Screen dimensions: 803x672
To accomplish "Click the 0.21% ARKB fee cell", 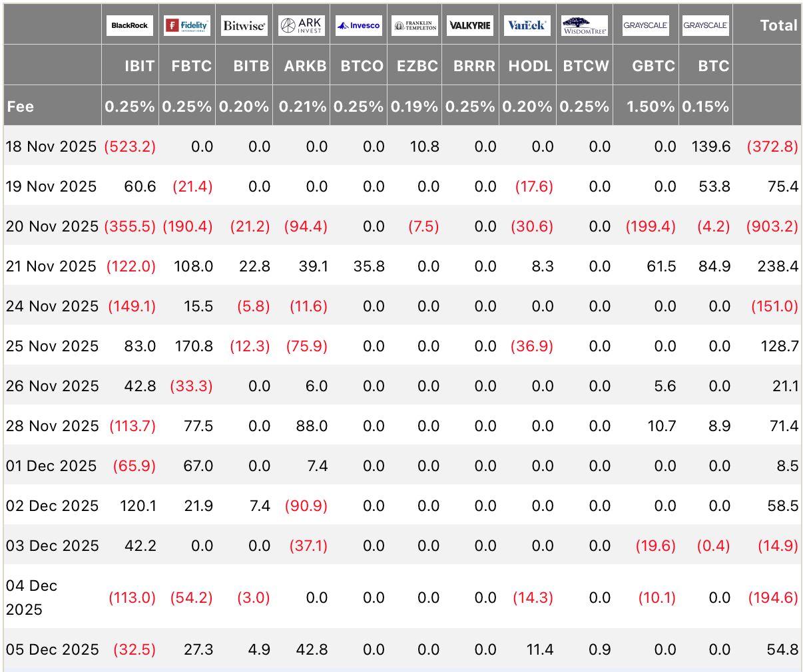I will tap(302, 106).
